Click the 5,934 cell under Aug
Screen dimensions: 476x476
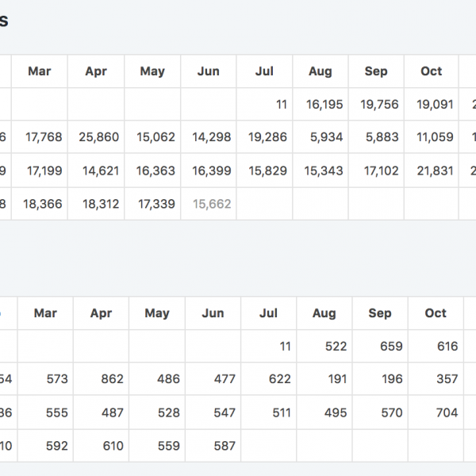pos(327,137)
